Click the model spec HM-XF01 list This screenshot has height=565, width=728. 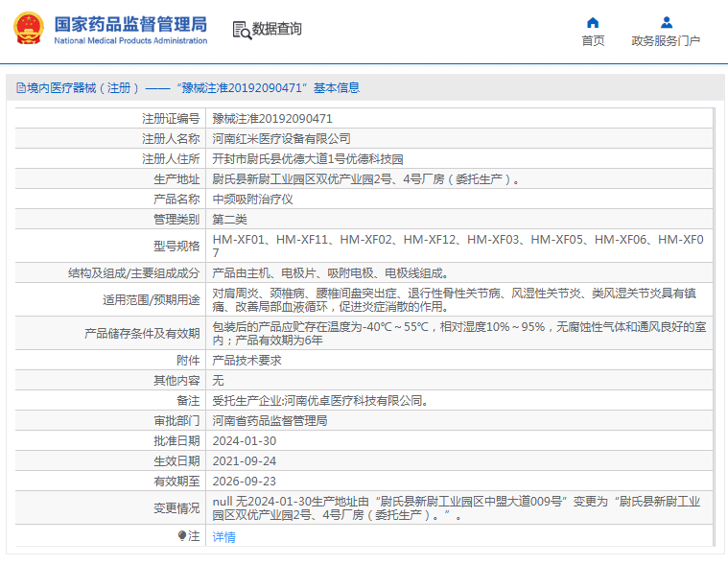point(458,247)
